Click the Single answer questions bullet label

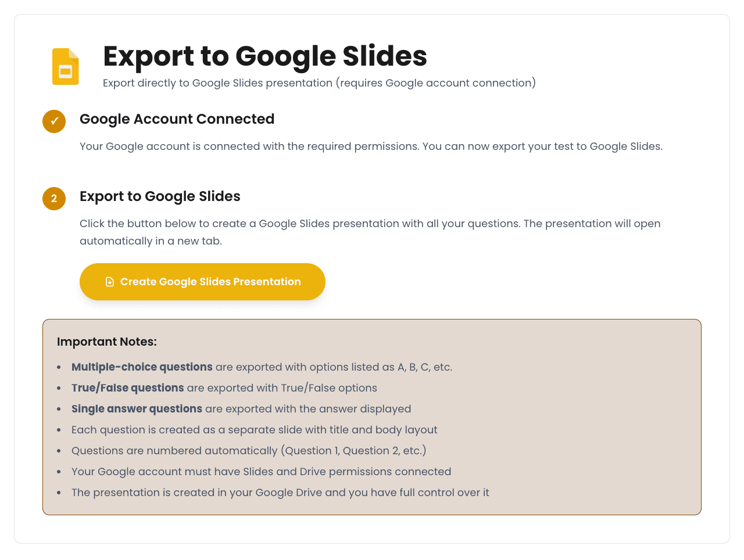pyautogui.click(x=137, y=408)
